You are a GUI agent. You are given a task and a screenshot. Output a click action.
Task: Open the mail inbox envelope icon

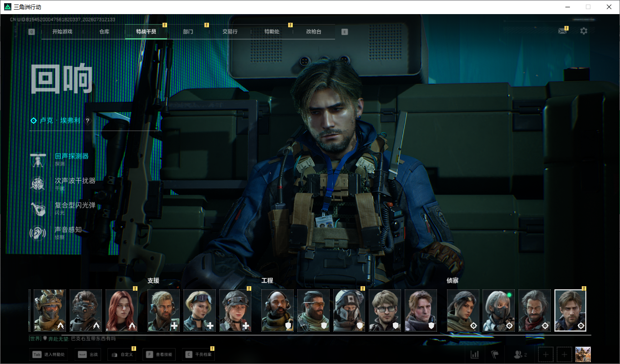click(563, 31)
